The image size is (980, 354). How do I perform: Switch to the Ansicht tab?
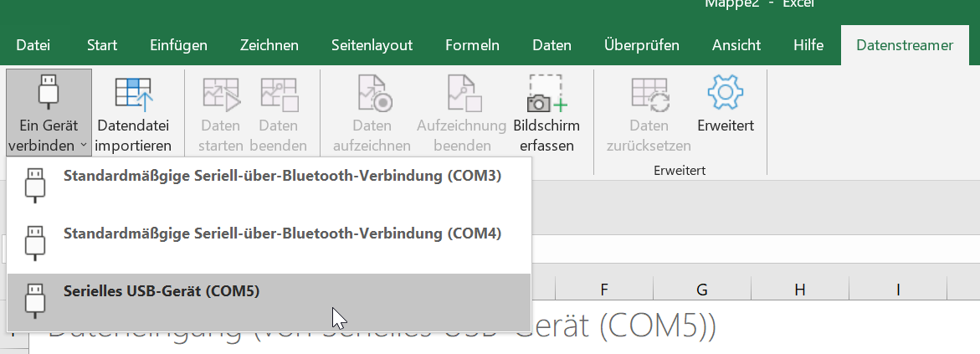point(736,45)
